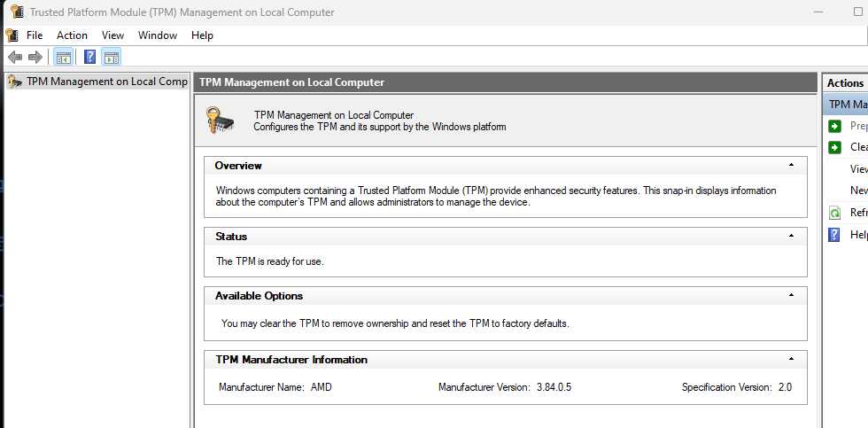Click the TPM key icon in title bar

pos(18,12)
